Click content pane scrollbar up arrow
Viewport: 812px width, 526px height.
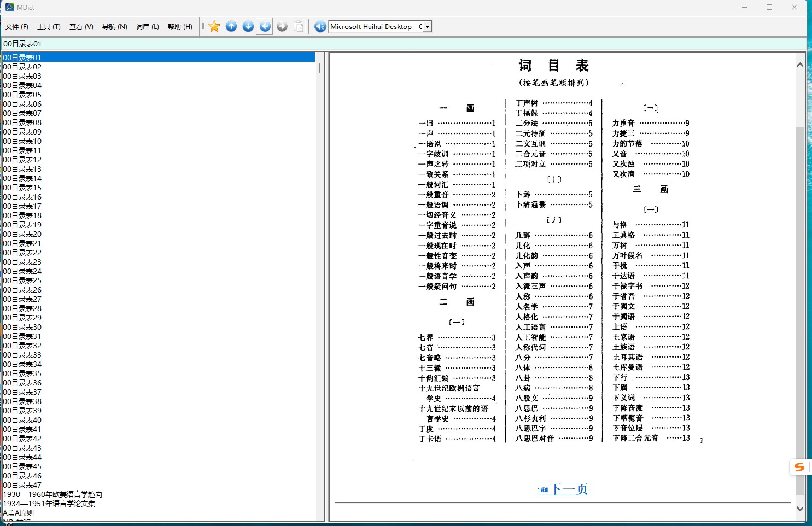point(800,65)
